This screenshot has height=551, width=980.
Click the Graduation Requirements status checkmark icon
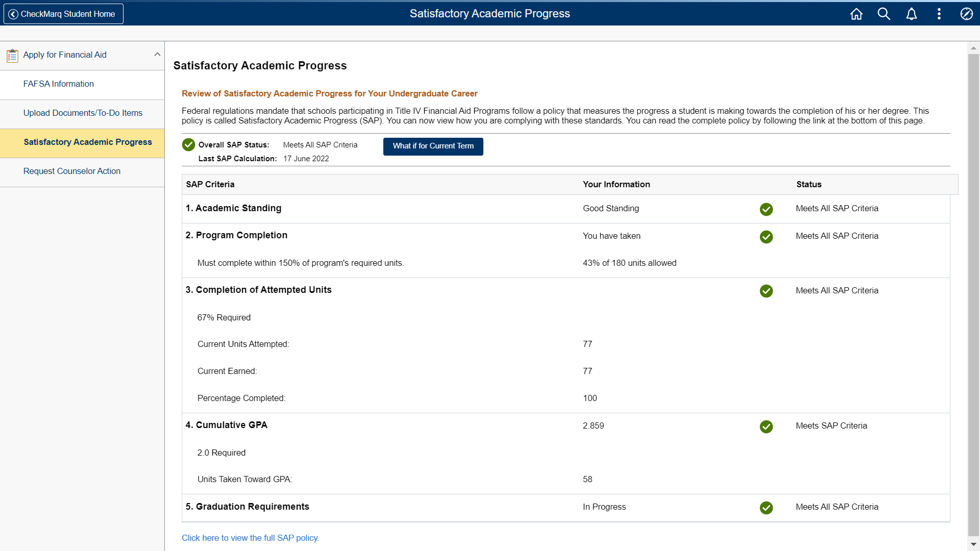coord(766,508)
